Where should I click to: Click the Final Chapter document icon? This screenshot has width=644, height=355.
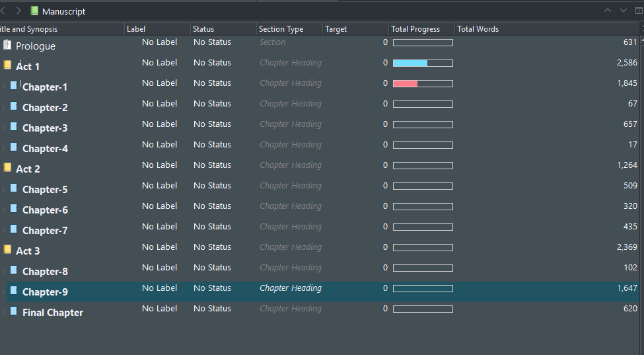pyautogui.click(x=14, y=311)
